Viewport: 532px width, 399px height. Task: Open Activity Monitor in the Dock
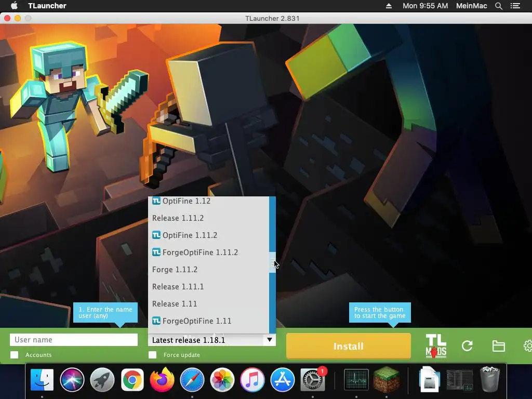point(356,380)
